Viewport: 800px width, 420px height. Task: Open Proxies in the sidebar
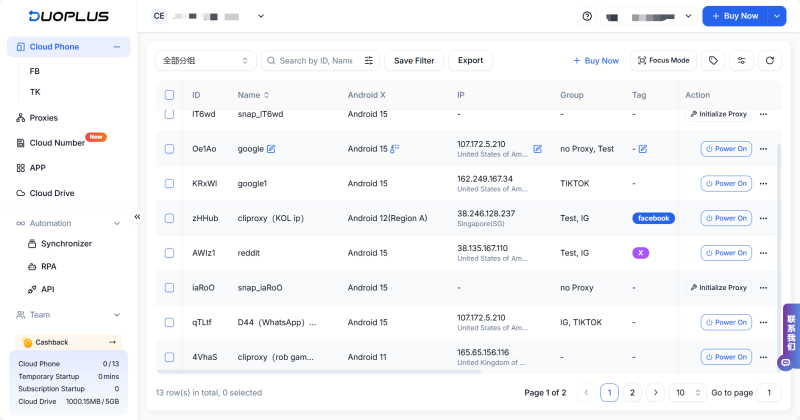(43, 118)
